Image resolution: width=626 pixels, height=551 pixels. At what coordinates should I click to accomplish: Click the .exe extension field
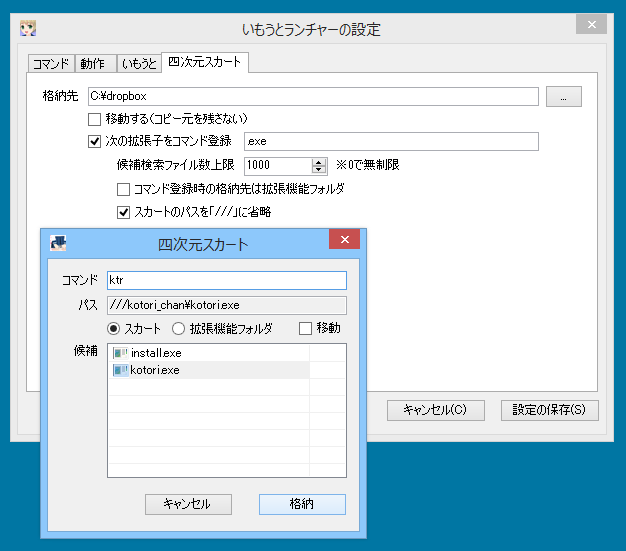pos(391,141)
